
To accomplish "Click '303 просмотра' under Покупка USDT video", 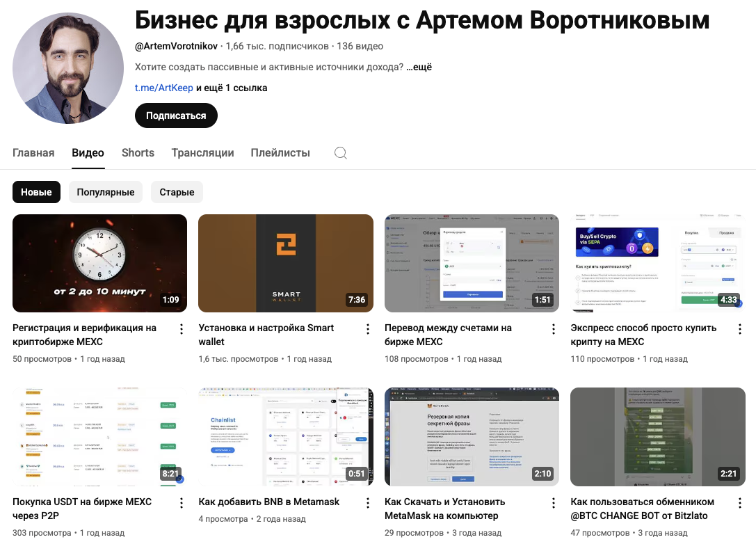I will 42,533.
